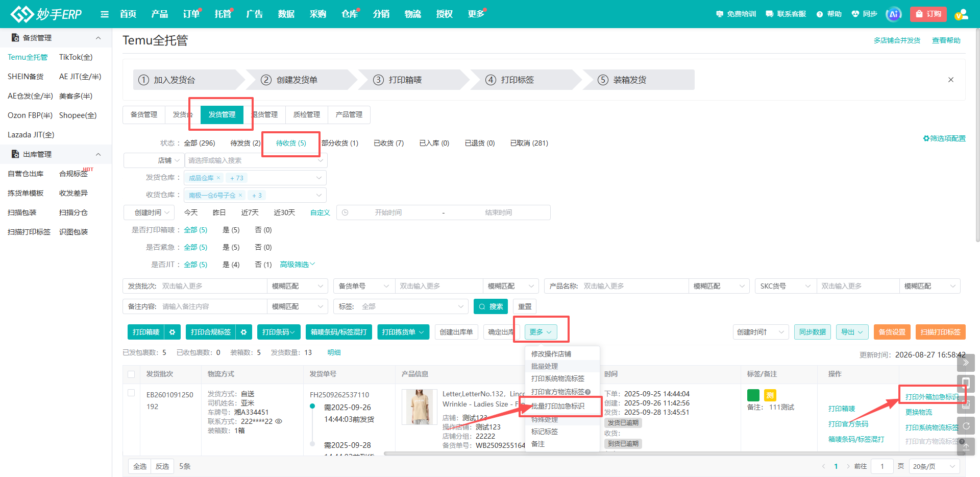The image size is (980, 477).
Task: Click the back-to-top arrow icon on floating bar
Action: (x=966, y=446)
